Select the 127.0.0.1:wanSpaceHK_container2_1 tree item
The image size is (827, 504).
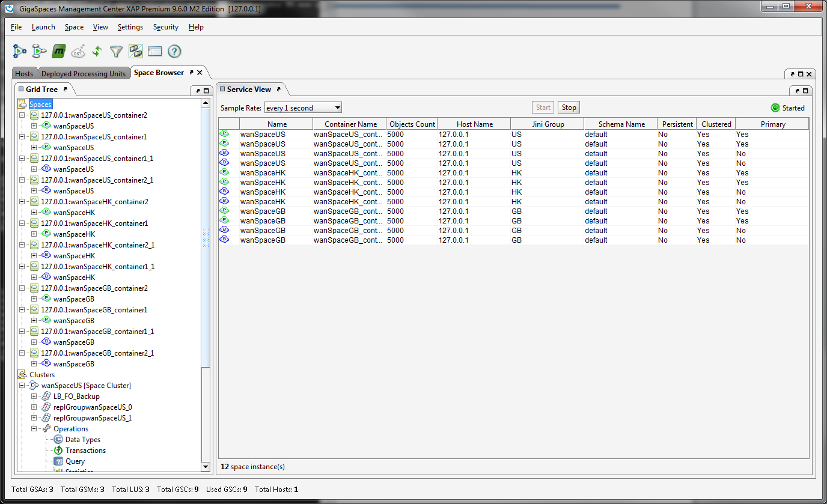(x=98, y=245)
